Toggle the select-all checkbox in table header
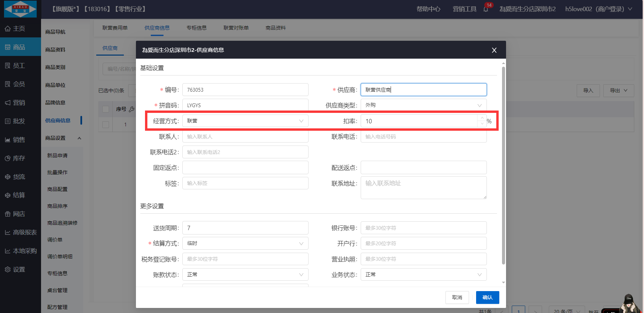The width and height of the screenshot is (644, 313). pyautogui.click(x=106, y=109)
